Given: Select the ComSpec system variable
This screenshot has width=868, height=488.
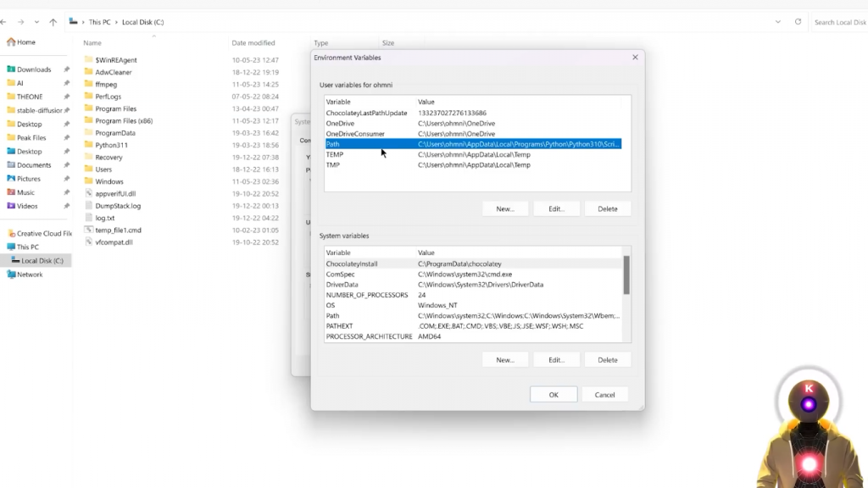Looking at the screenshot, I should pyautogui.click(x=473, y=274).
